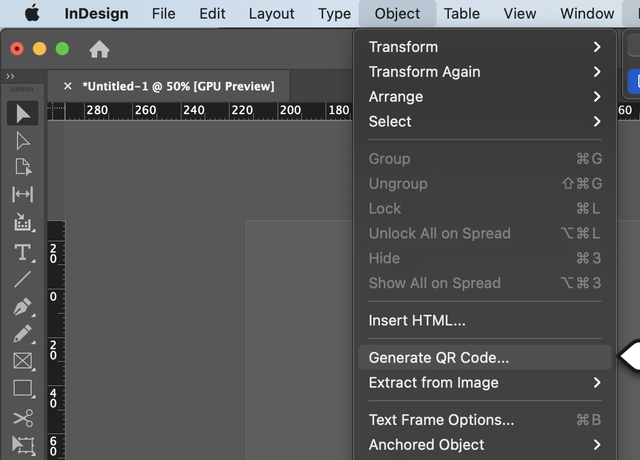Select the Pen tool
This screenshot has height=460, width=640.
coord(23,307)
